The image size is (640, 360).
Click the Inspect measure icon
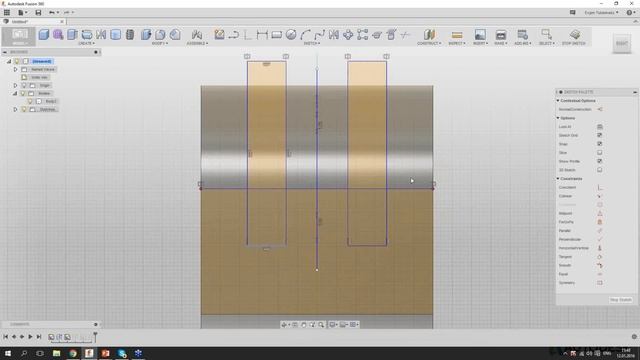[x=457, y=35]
